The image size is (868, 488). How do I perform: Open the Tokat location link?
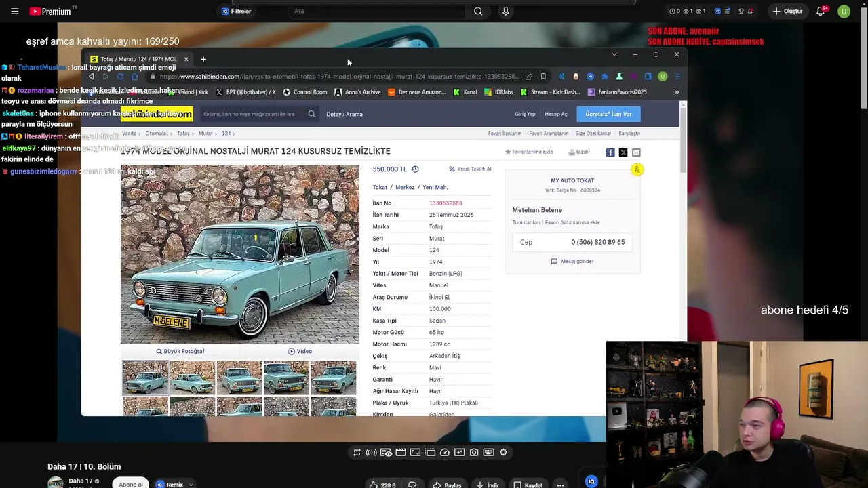(380, 187)
